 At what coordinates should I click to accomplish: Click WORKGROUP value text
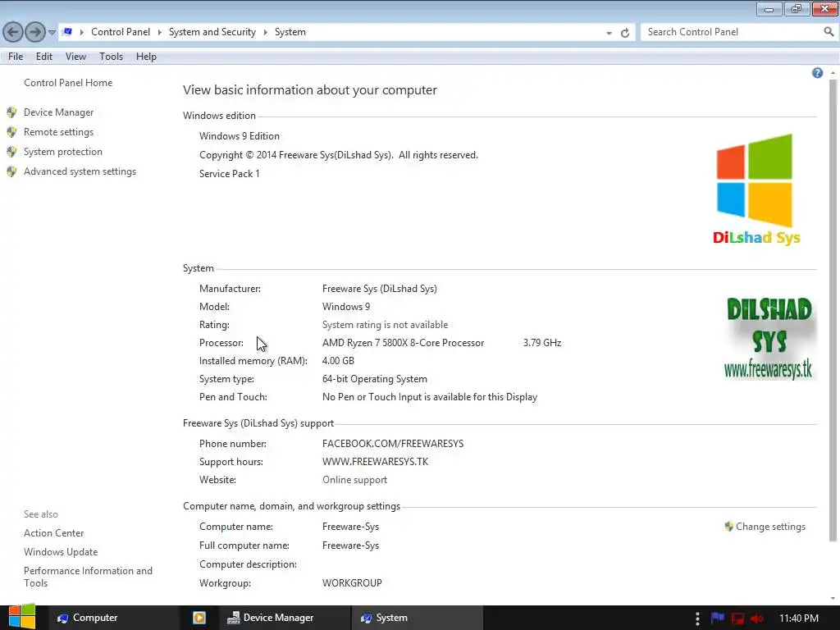pos(352,583)
